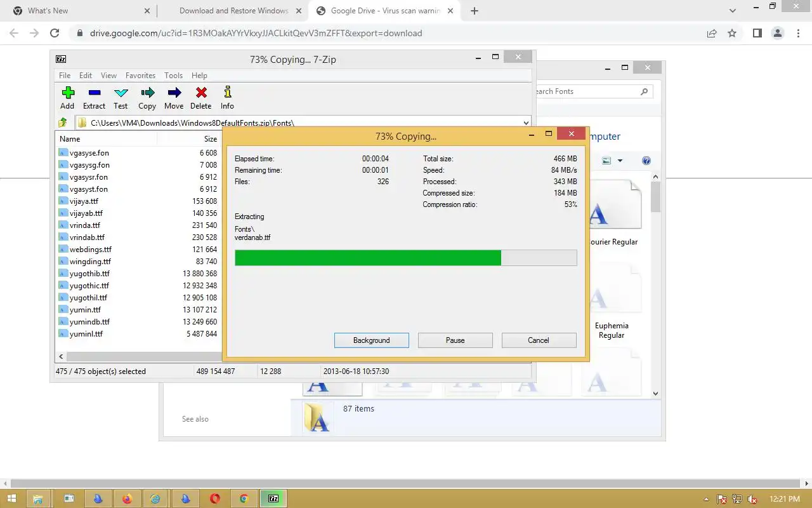The image size is (812, 508).
Task: Click the Firefox icon in the taskbar
Action: click(127, 498)
